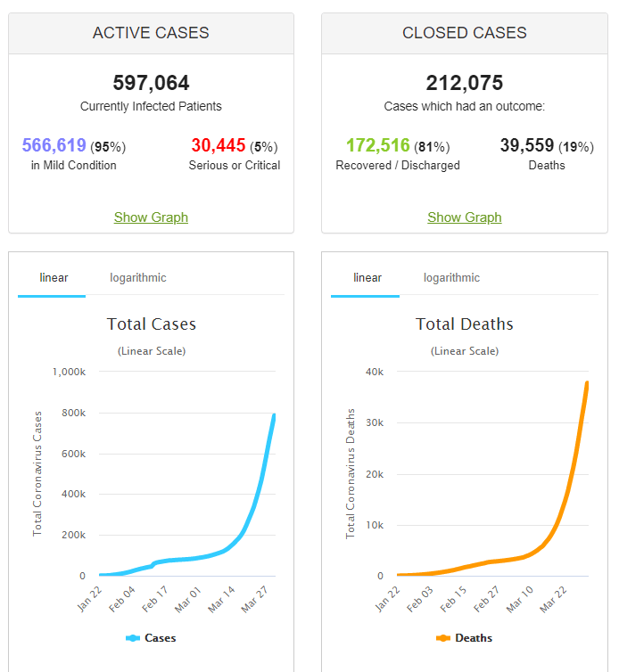Toggle the Deaths series legend label
Viewport: 619px width, 672px height.
474,638
